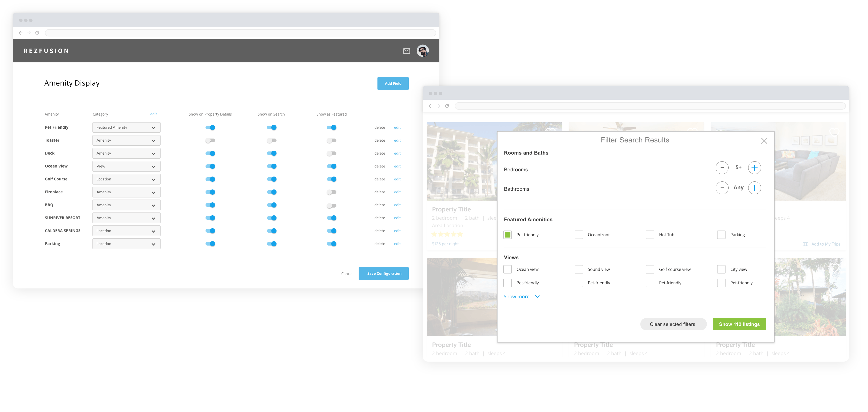The height and width of the screenshot is (412, 868).
Task: Toggle Show on Search for Toaster
Action: click(x=272, y=140)
